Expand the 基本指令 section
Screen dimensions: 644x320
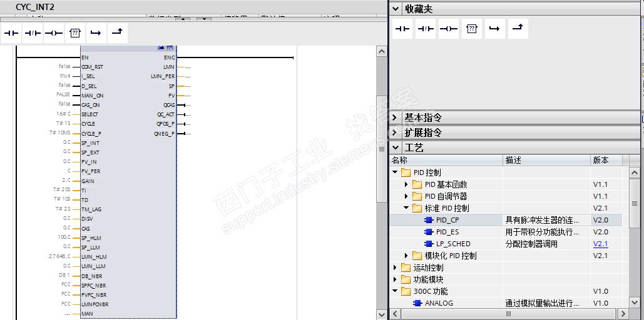coord(396,117)
